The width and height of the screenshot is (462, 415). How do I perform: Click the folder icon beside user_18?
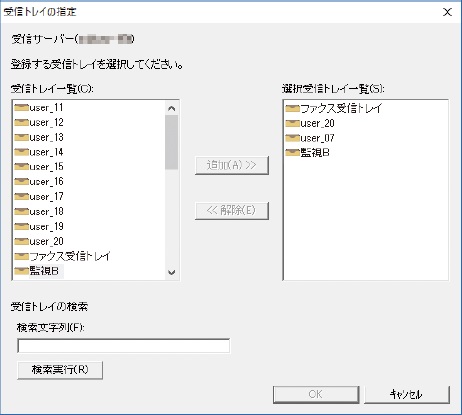[22, 212]
